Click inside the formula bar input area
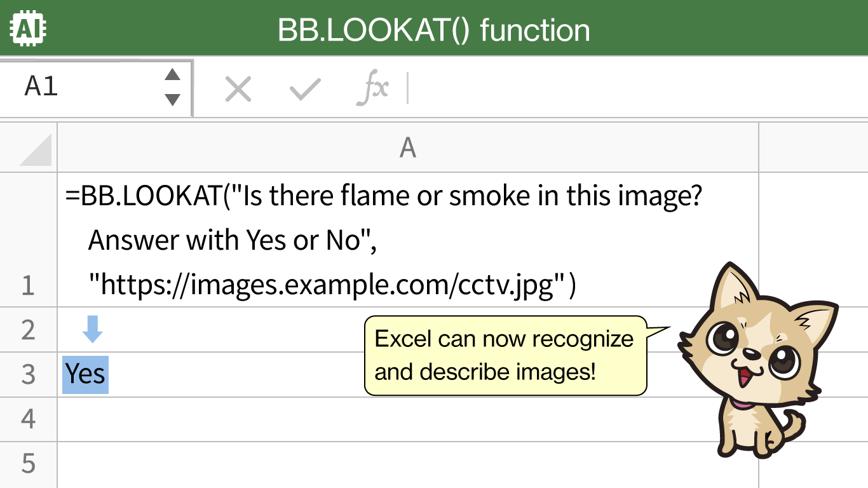This screenshot has height=488, width=868. [x=635, y=89]
